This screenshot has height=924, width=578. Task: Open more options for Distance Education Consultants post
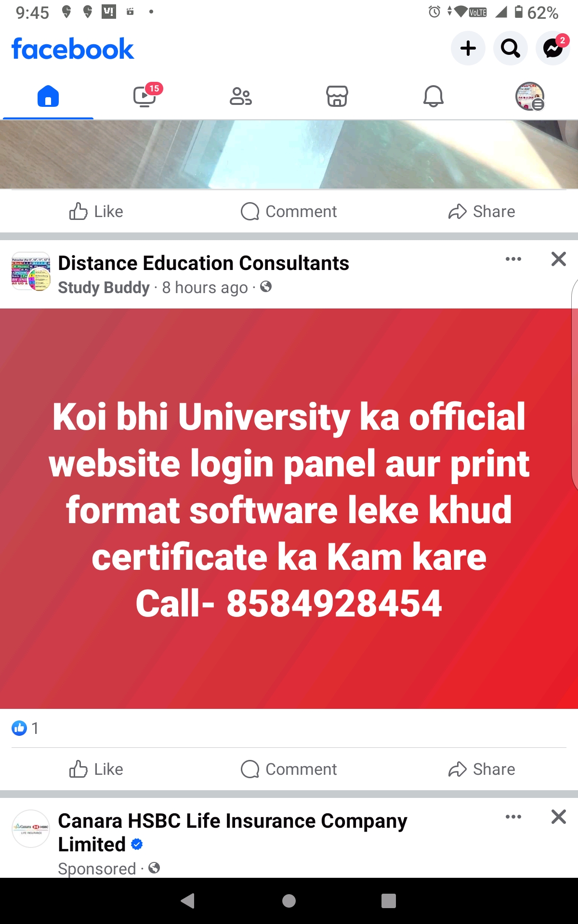click(513, 259)
